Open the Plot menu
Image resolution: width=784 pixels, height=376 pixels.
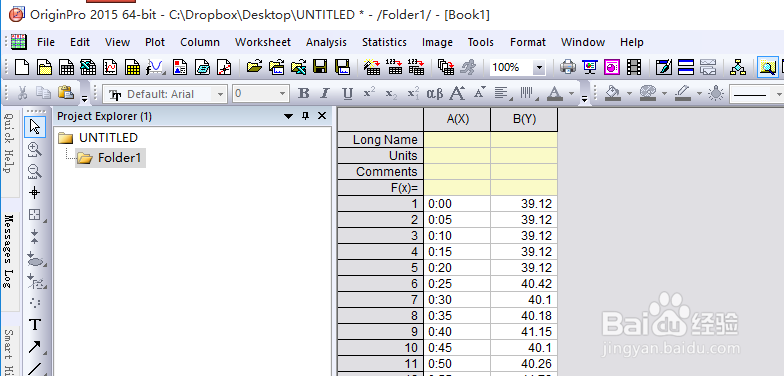click(155, 42)
